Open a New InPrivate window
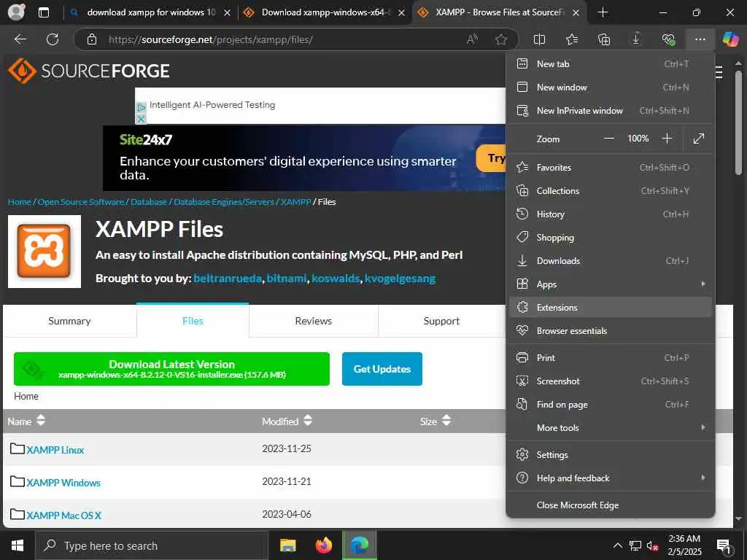The width and height of the screenshot is (747, 560). [x=611, y=111]
